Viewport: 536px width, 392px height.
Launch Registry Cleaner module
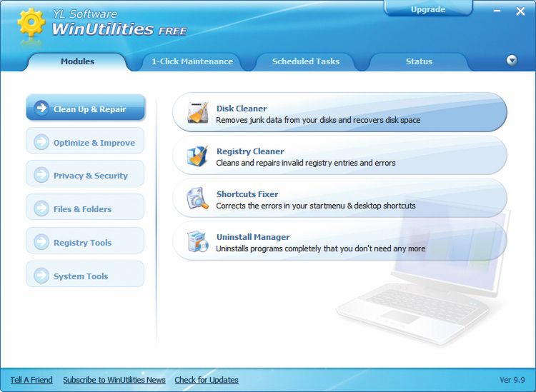click(339, 156)
